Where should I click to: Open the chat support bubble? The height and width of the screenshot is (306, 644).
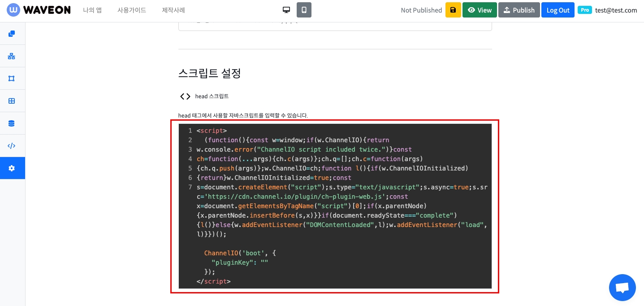coord(622,288)
